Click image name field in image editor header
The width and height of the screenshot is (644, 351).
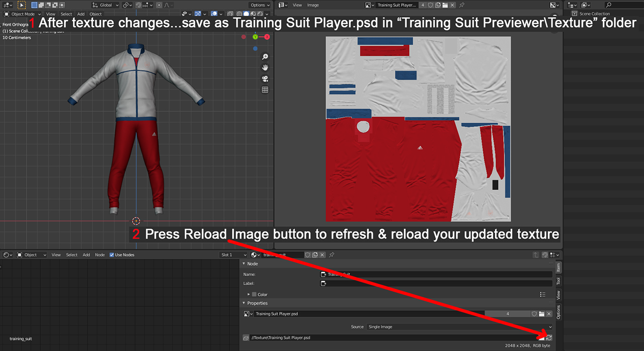[x=396, y=5]
